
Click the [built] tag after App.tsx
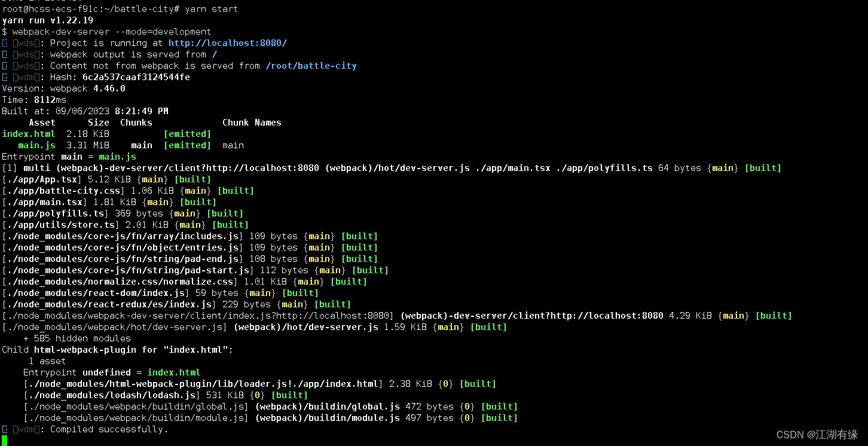[x=193, y=179]
